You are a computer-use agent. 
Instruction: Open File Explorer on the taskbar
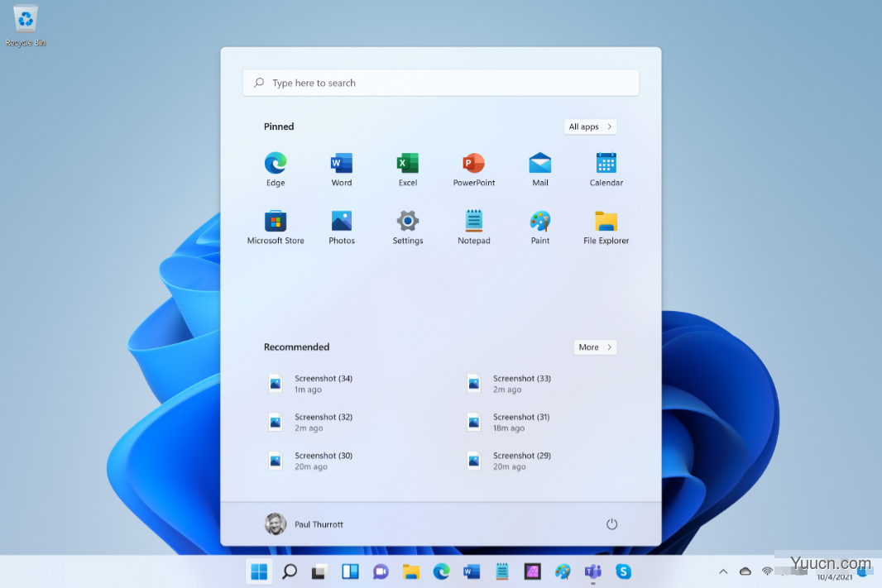410,571
